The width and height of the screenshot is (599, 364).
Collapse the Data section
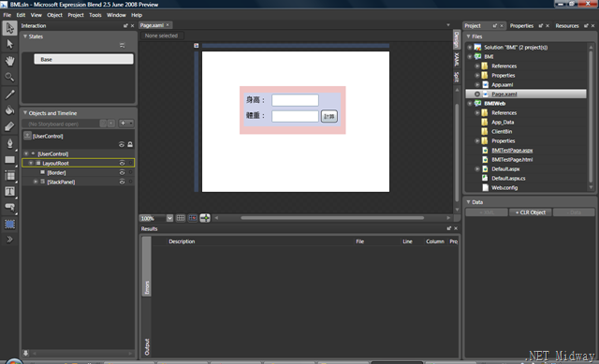468,202
